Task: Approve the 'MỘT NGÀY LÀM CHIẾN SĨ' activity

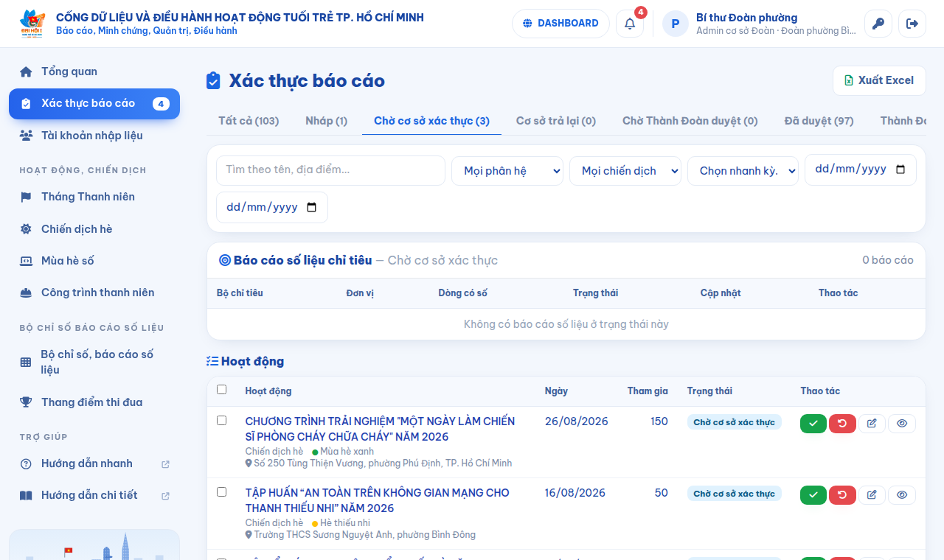Action: click(x=813, y=423)
